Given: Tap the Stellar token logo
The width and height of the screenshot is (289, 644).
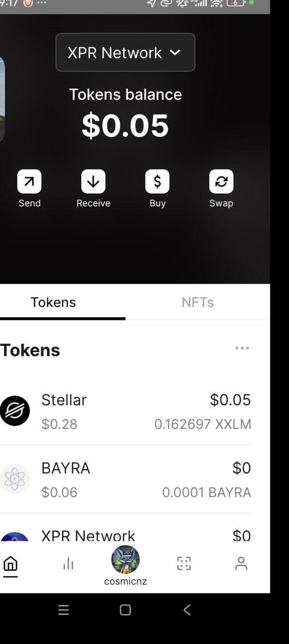Looking at the screenshot, I should click(15, 410).
